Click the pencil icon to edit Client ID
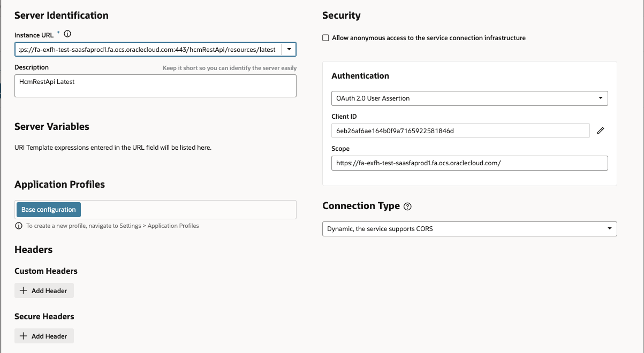The image size is (644, 353). click(600, 131)
